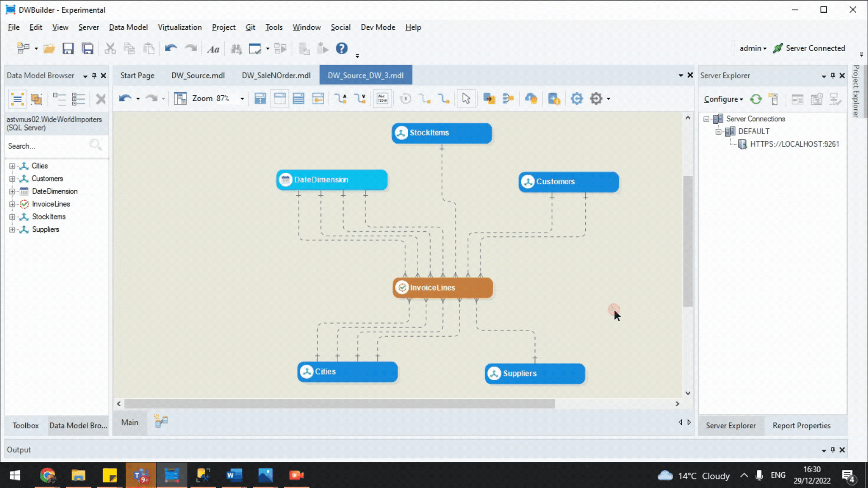
Task: Click the Help question mark icon
Action: 342,48
